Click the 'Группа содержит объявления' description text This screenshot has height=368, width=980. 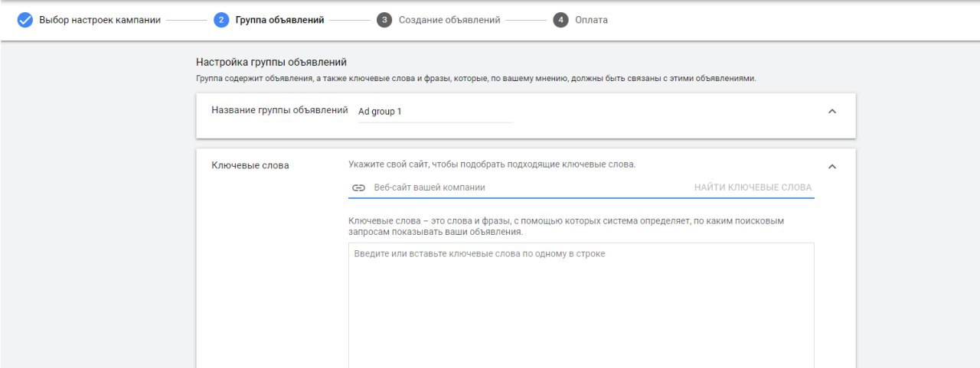[476, 78]
